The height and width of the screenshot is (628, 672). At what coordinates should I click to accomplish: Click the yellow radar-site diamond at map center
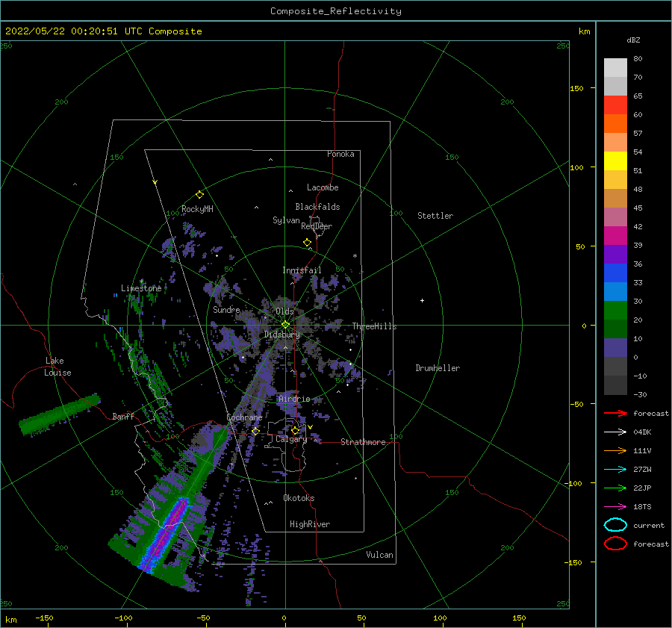tap(285, 325)
